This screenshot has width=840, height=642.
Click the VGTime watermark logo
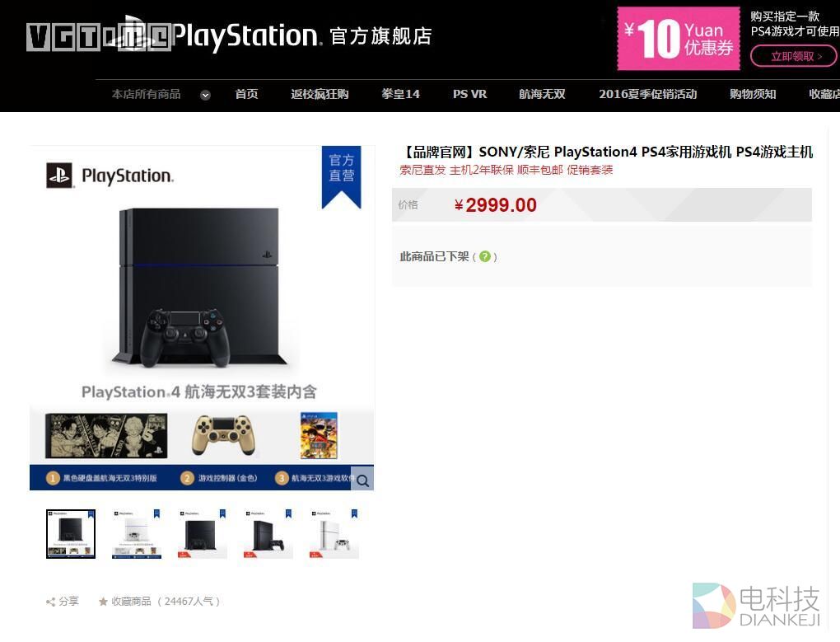99,36
